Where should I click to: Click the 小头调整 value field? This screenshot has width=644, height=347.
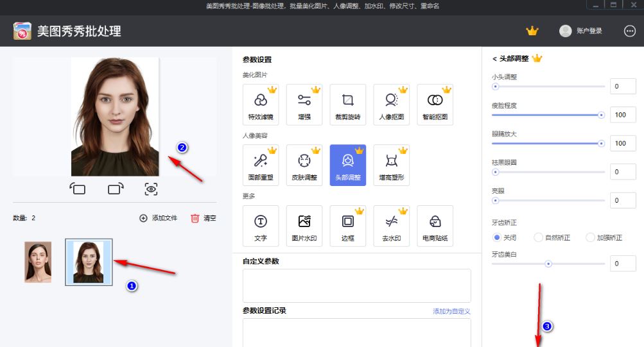(623, 86)
